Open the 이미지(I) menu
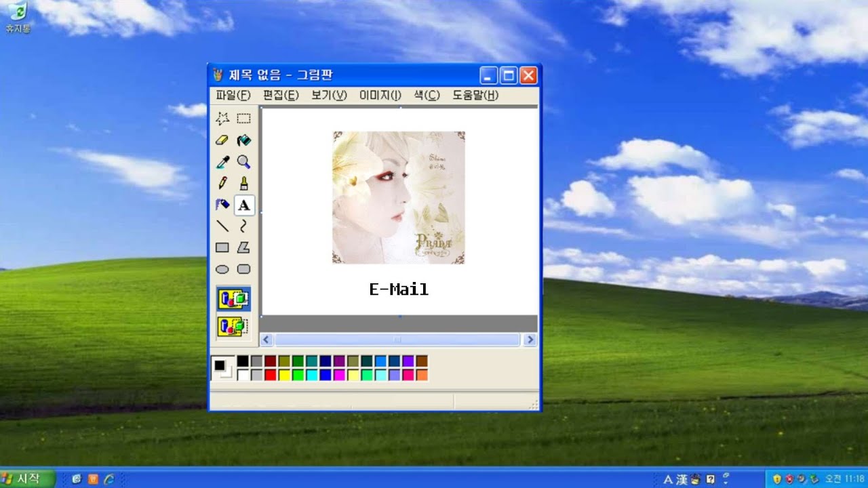This screenshot has width=868, height=488. tap(380, 96)
